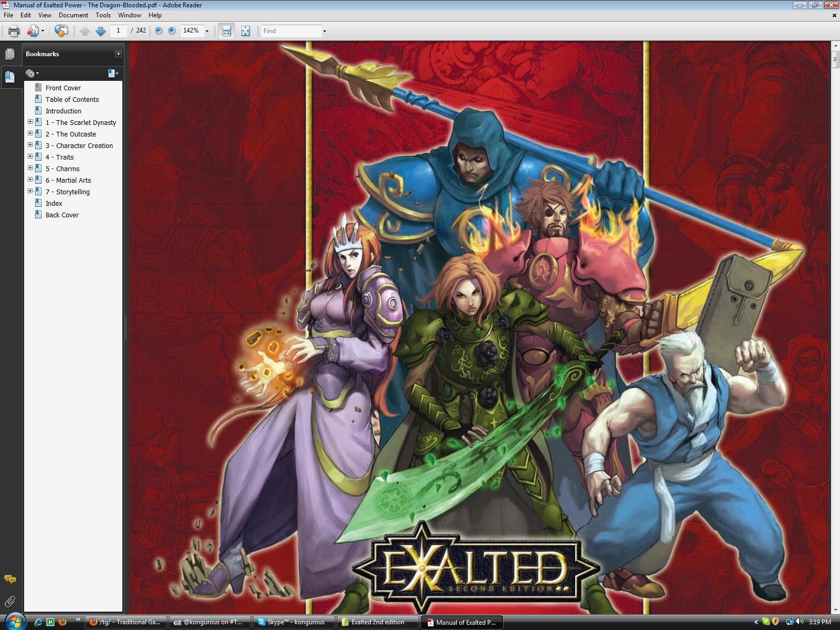The width and height of the screenshot is (840, 630).
Task: Open the Comments panel icon
Action: 10,580
